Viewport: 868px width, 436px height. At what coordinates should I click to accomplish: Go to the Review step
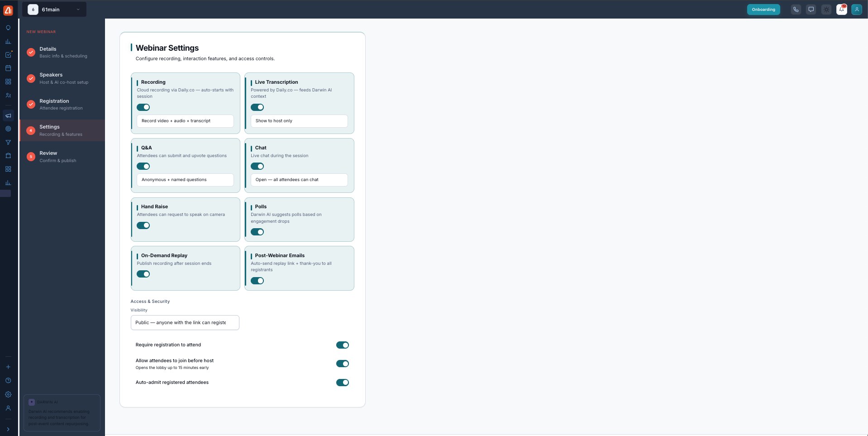[62, 157]
